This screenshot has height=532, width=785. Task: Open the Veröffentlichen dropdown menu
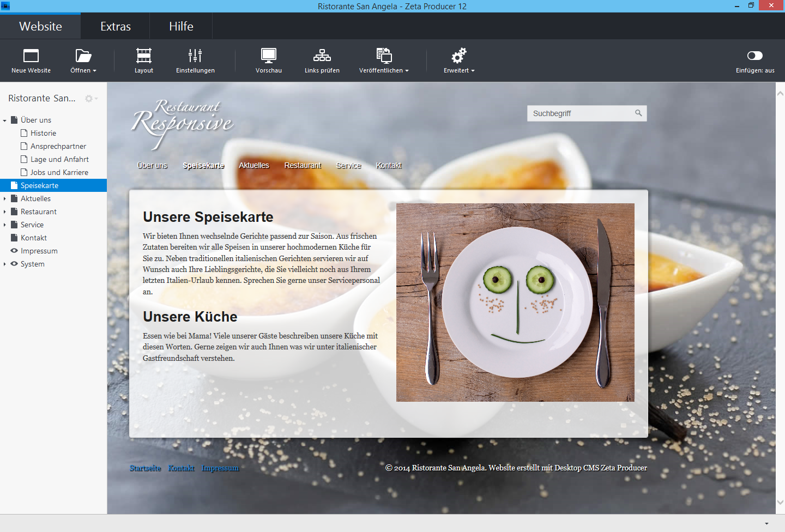pos(384,61)
